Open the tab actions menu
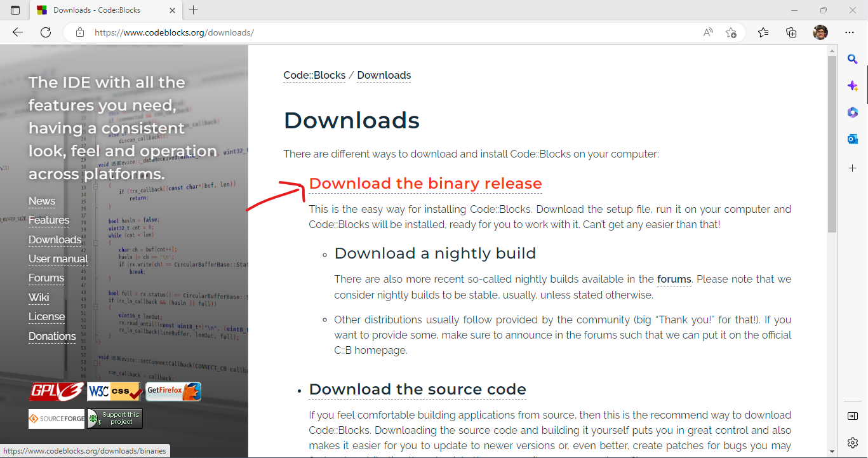Screen dimensions: 868x458 (15, 10)
